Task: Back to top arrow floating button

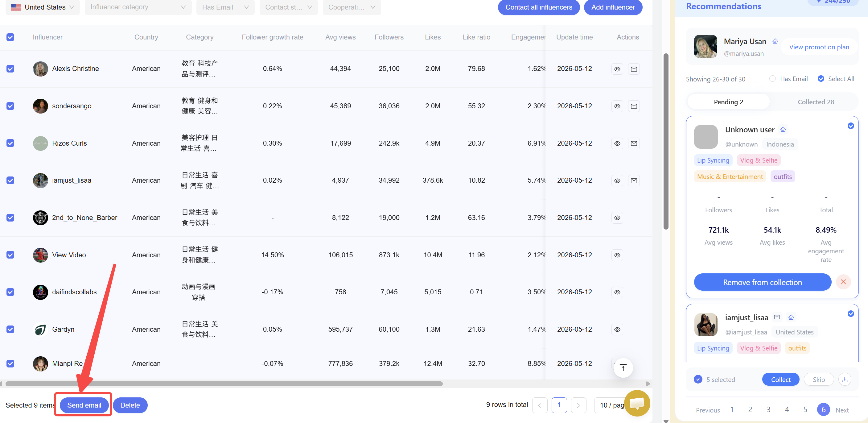Action: (623, 367)
